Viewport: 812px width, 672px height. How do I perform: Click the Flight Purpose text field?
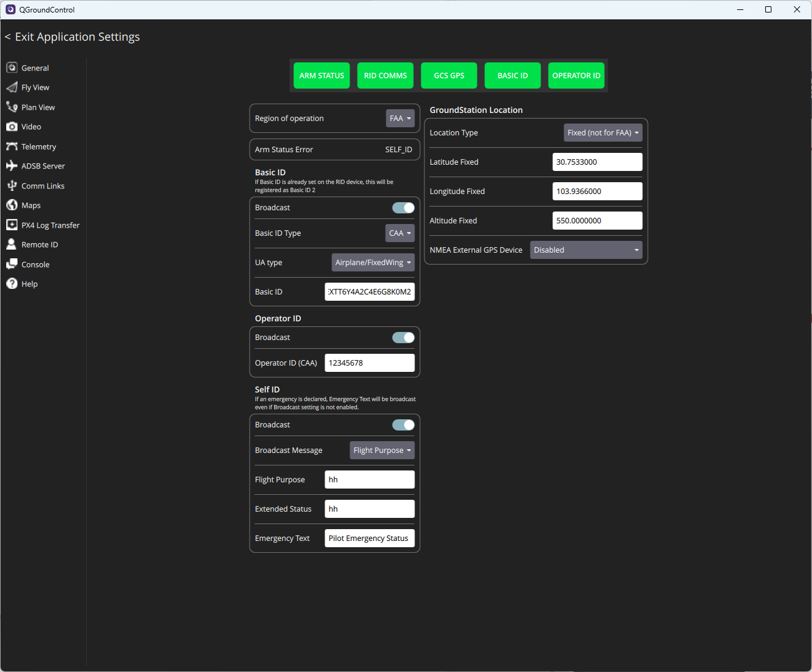369,480
